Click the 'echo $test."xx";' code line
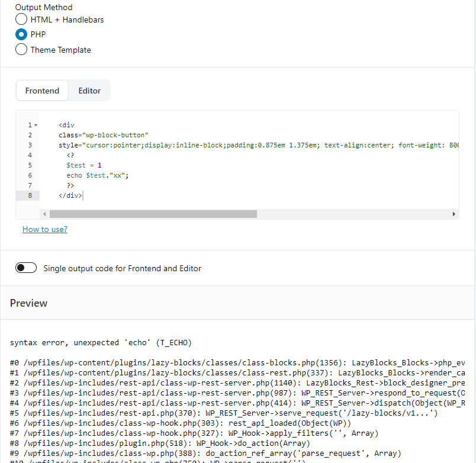476x463 pixels. coord(98,175)
